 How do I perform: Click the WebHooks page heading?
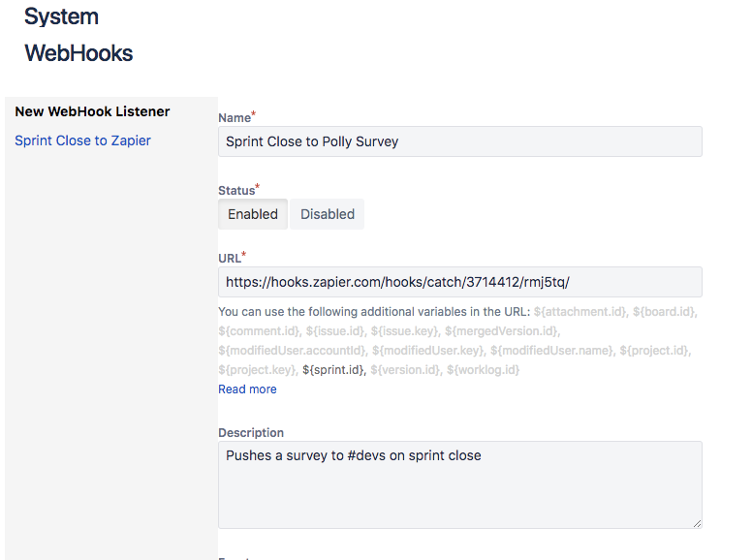78,52
